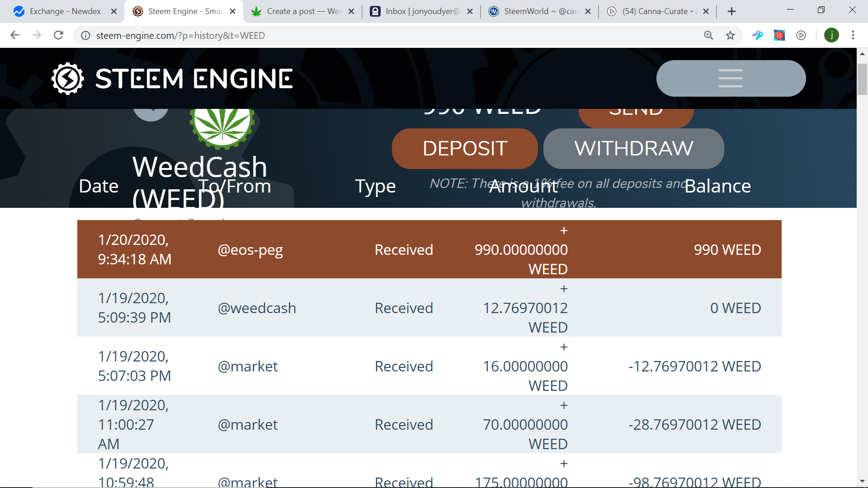Click the vertical scrollbar thumb

[862, 80]
